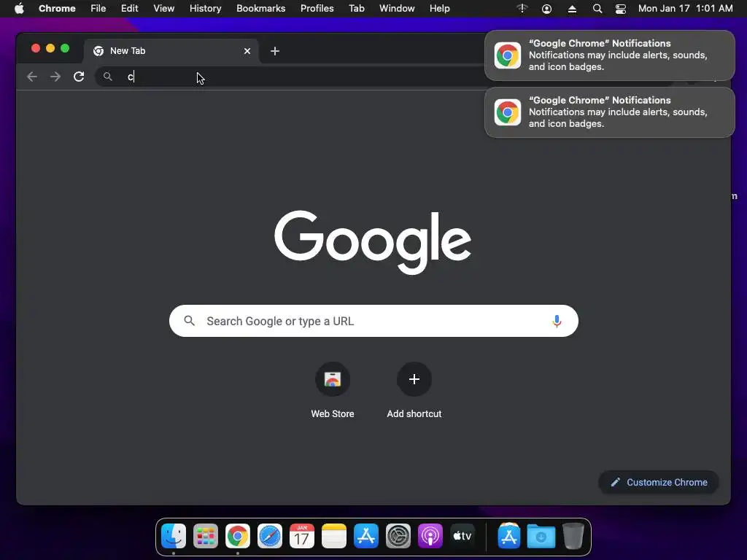Click the Chrome back arrow button

pyautogui.click(x=32, y=77)
